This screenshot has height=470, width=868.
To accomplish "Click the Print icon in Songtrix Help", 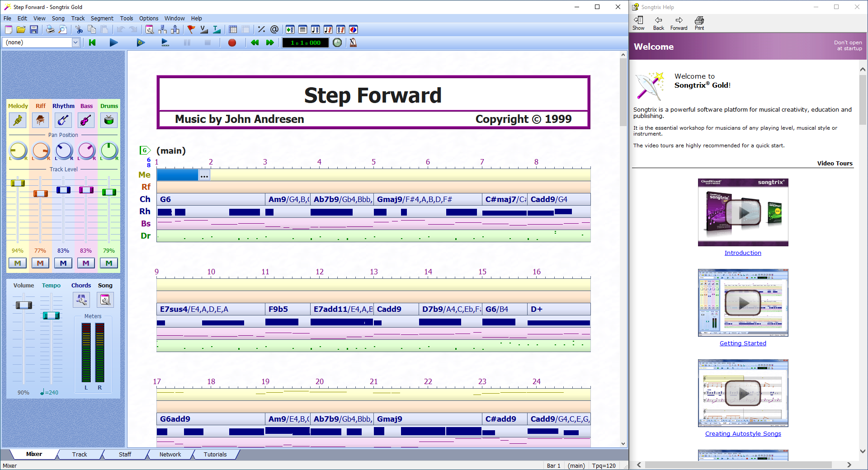I will (x=699, y=23).
